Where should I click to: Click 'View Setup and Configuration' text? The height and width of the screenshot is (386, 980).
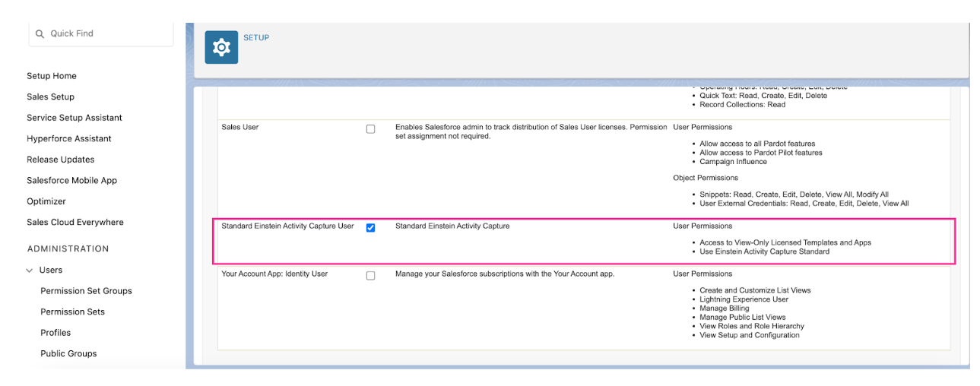pyautogui.click(x=750, y=335)
